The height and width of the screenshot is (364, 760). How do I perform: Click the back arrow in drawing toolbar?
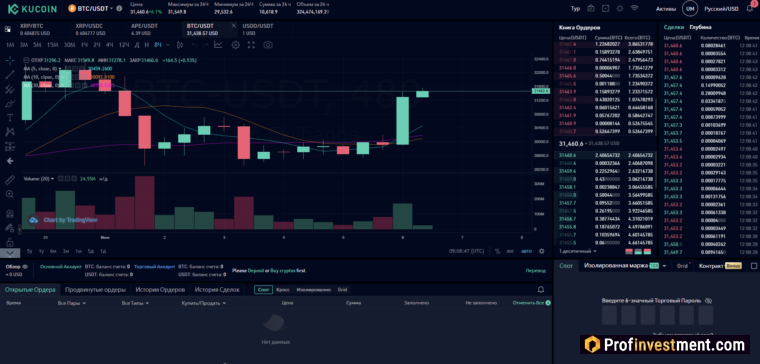10,160
